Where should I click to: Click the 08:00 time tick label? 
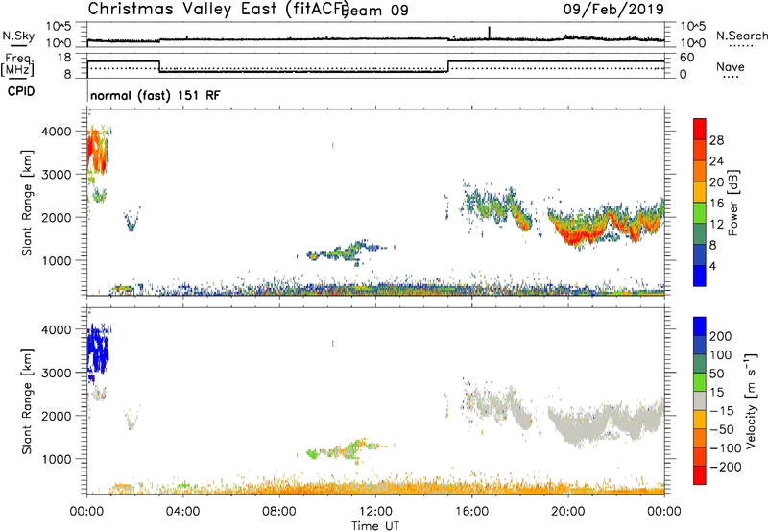[279, 512]
